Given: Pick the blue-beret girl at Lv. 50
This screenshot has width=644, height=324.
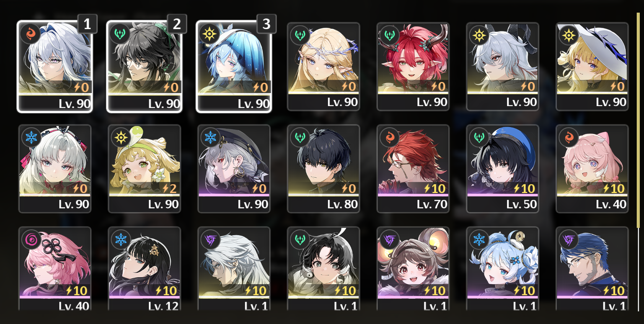Looking at the screenshot, I should 502,169.
